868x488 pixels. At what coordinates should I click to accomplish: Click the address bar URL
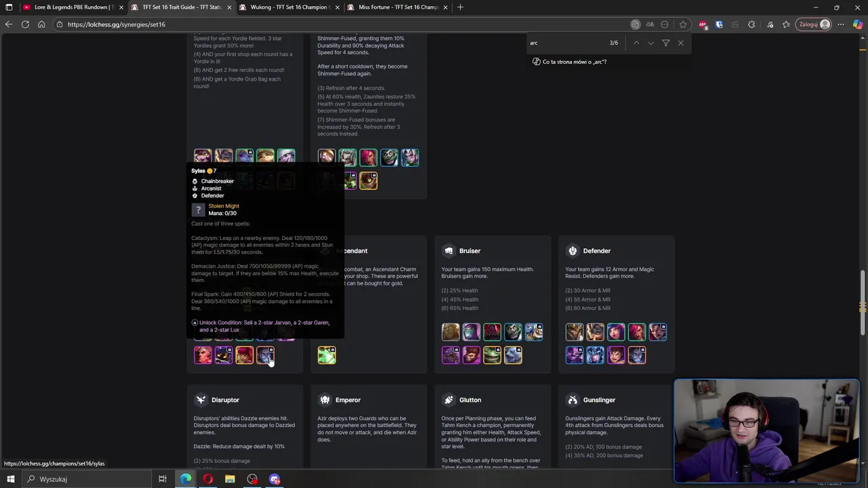click(x=116, y=24)
